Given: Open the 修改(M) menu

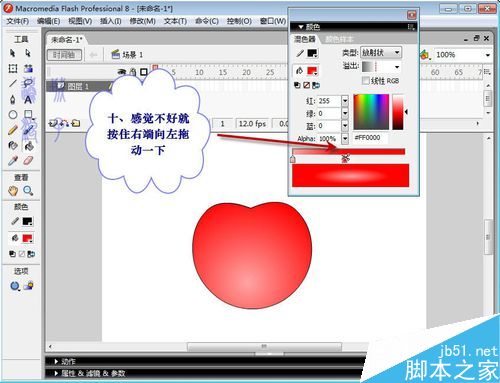Looking at the screenshot, I should (142, 21).
